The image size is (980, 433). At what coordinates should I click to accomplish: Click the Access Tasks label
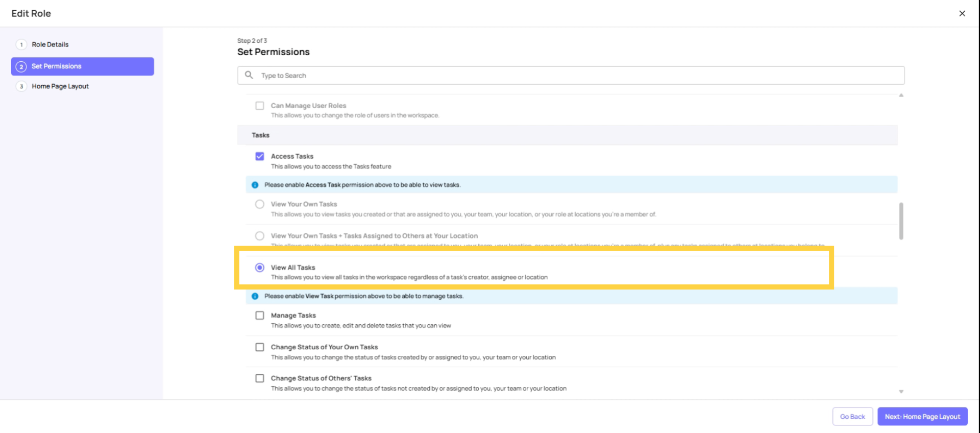292,156
